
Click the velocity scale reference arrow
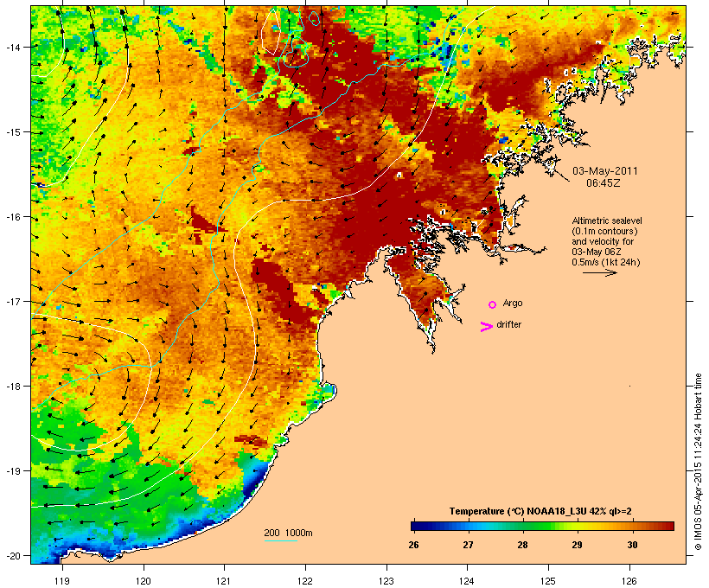click(x=599, y=272)
